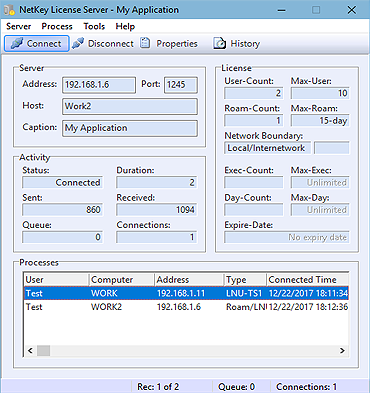Screen dimensions: 370x393
Task: Click the Port field 1245
Action: pos(181,85)
